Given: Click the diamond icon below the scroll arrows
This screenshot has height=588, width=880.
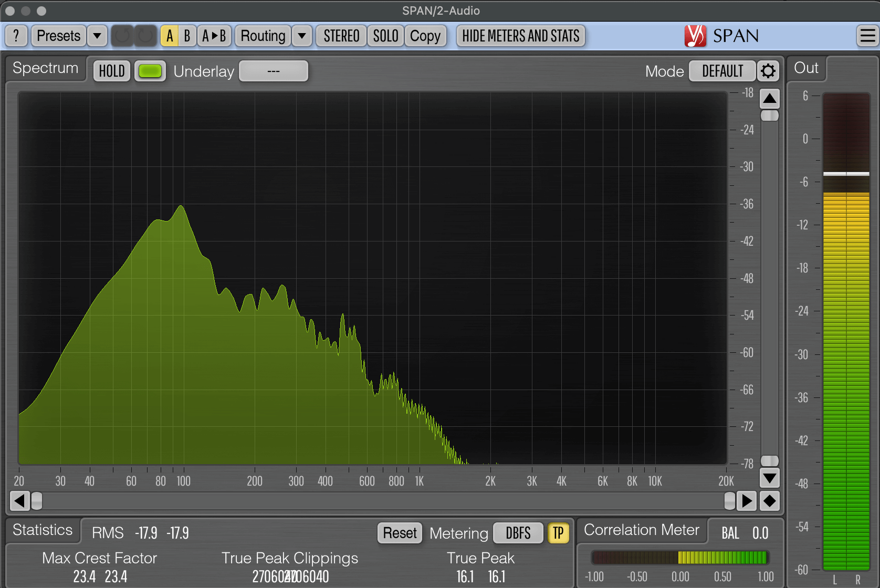Looking at the screenshot, I should 770,501.
